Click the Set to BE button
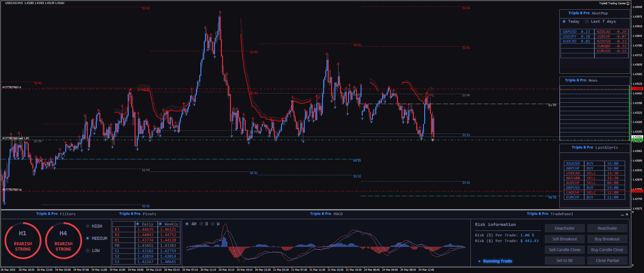The image size is (644, 273). (564, 261)
